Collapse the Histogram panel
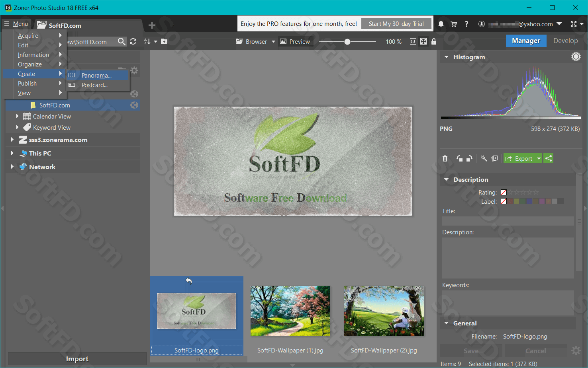This screenshot has height=368, width=588. pyautogui.click(x=446, y=57)
